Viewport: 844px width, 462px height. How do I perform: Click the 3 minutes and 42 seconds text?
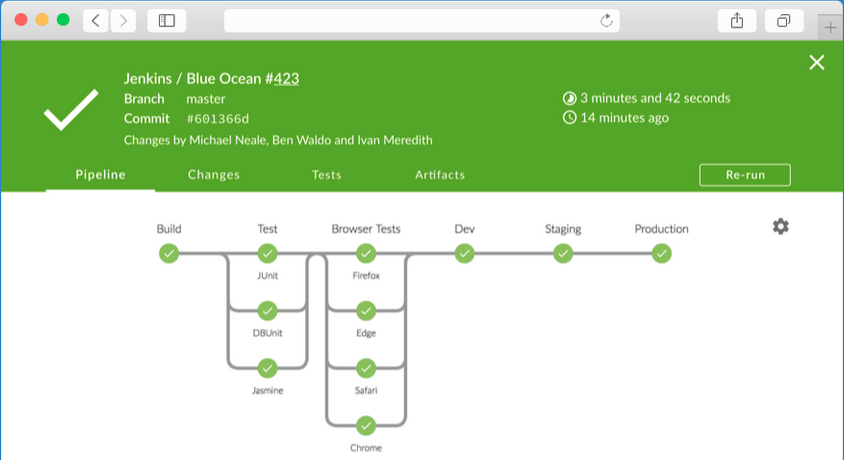655,98
